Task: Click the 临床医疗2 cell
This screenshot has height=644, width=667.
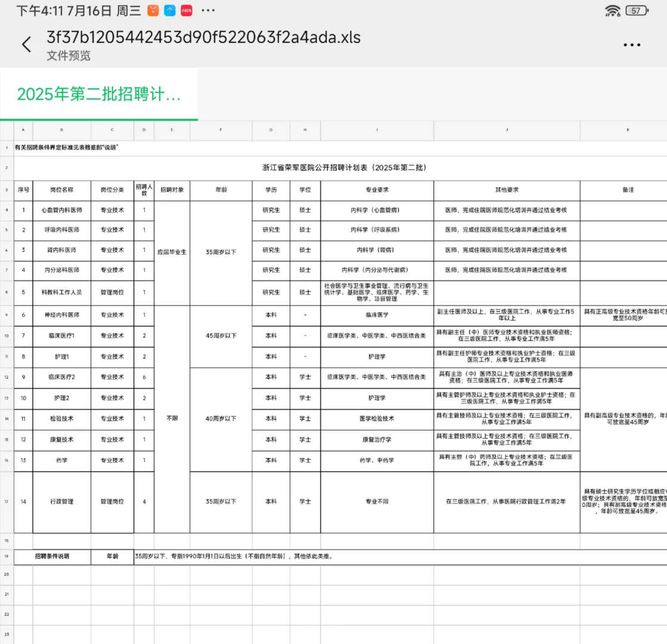Action: coord(61,377)
